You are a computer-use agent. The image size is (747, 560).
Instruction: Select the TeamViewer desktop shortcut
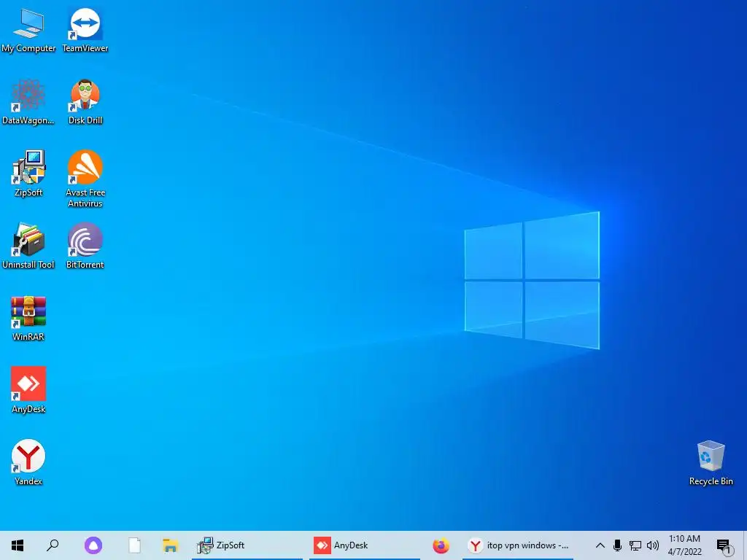85,30
